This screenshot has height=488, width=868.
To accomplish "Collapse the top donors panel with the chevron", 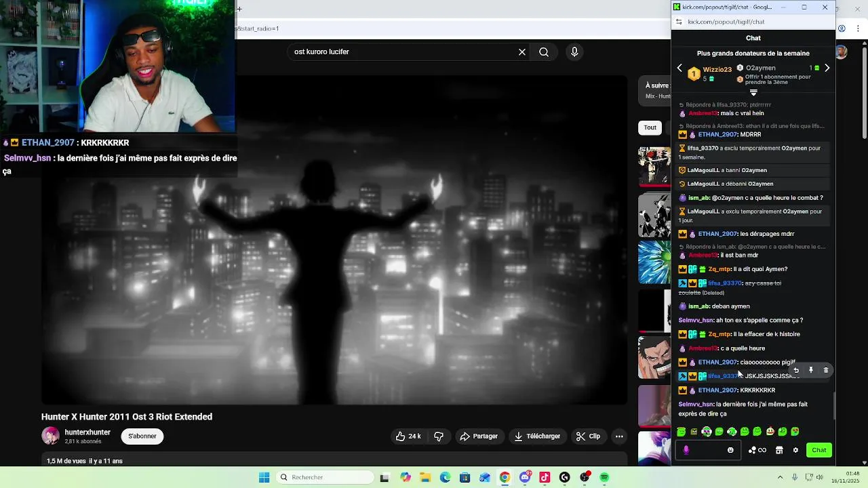I will pyautogui.click(x=753, y=93).
